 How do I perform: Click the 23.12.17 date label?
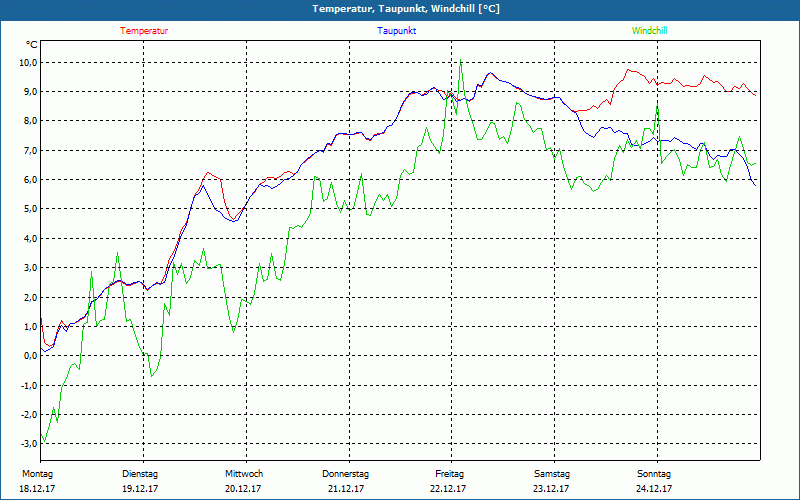[551, 489]
